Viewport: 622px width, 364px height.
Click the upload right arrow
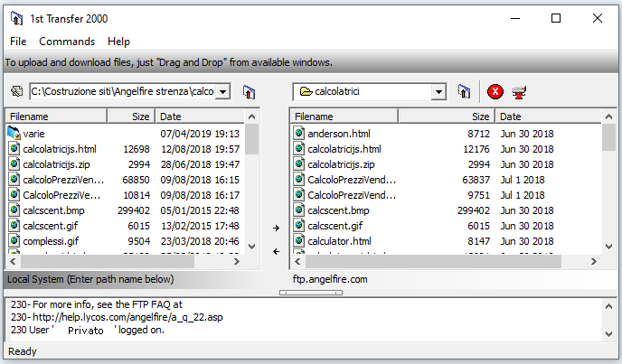pos(276,228)
